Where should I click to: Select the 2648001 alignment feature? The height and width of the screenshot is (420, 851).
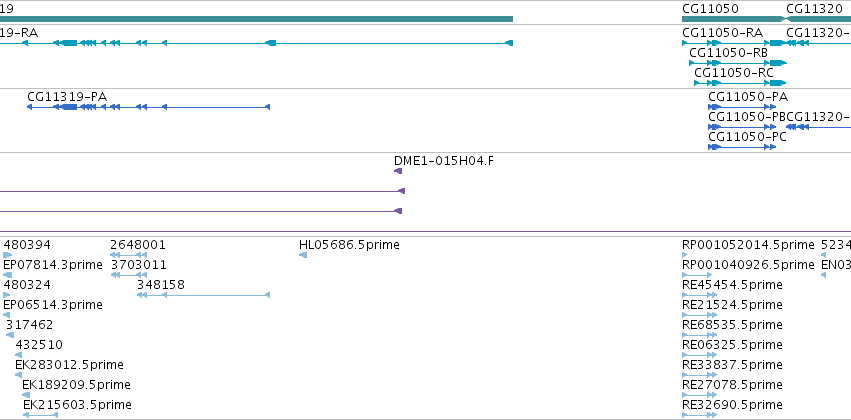tap(129, 255)
